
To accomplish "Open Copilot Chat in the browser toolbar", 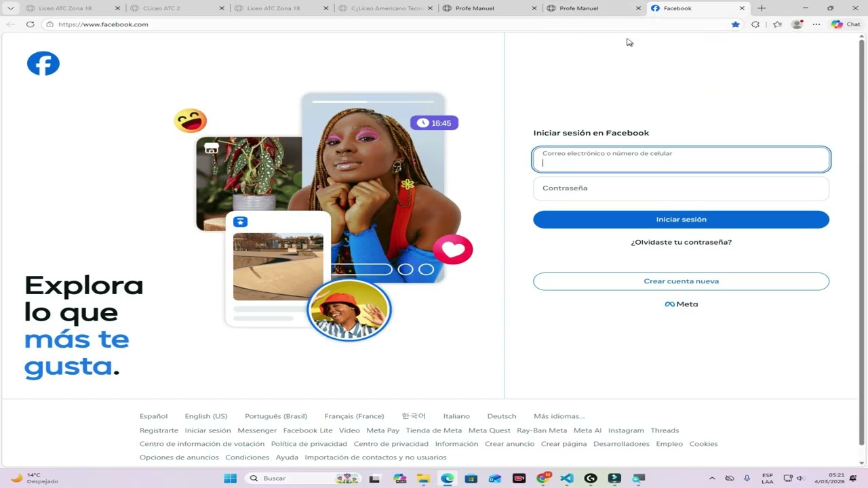I will [x=846, y=24].
